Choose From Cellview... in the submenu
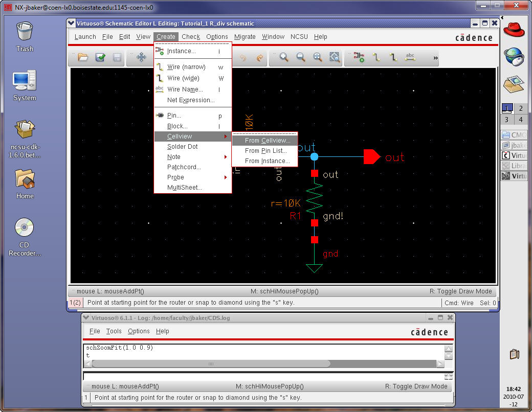The width and height of the screenshot is (532, 412). click(x=267, y=141)
